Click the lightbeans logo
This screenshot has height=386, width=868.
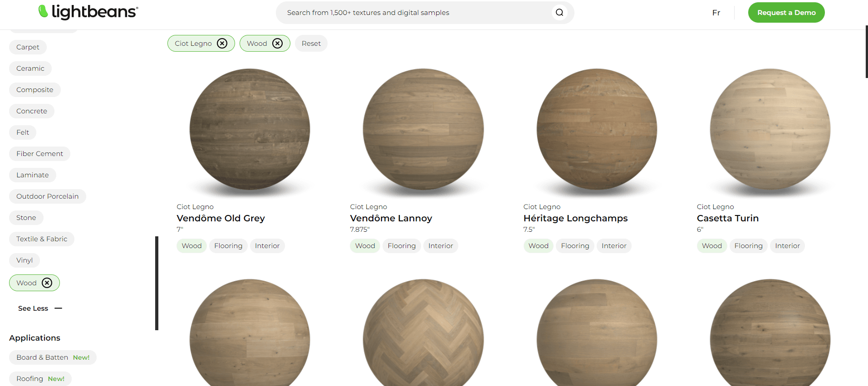click(x=88, y=12)
